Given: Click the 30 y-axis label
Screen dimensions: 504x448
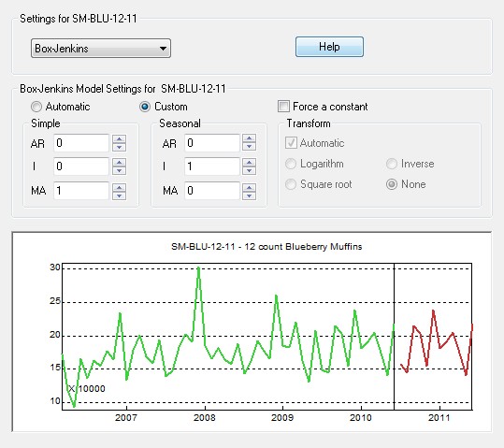Looking at the screenshot, I should pos(55,267).
